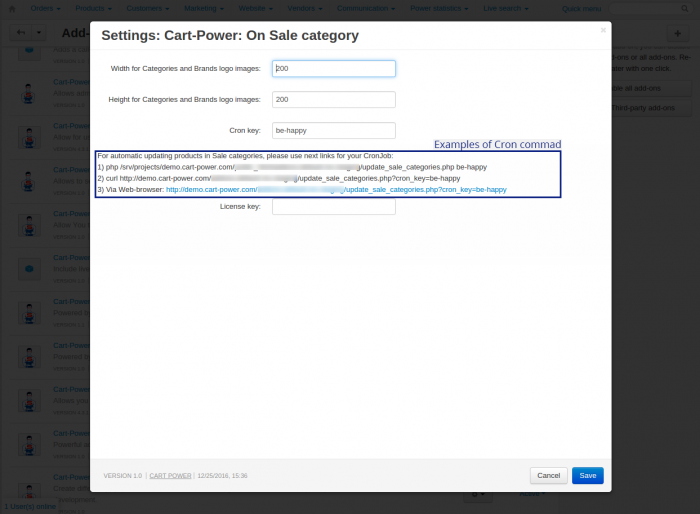
Task: Click the License key input field
Action: [333, 206]
